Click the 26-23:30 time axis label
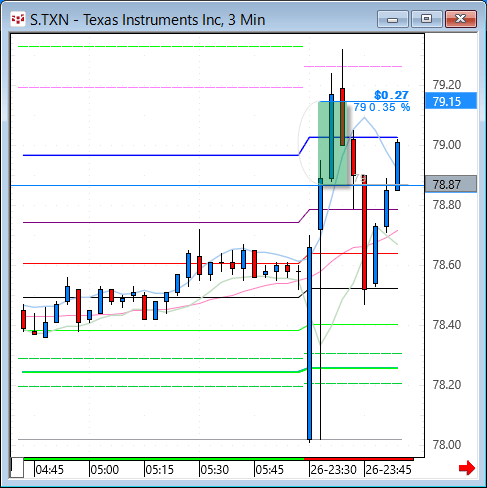The width and height of the screenshot is (487, 488). 333,470
